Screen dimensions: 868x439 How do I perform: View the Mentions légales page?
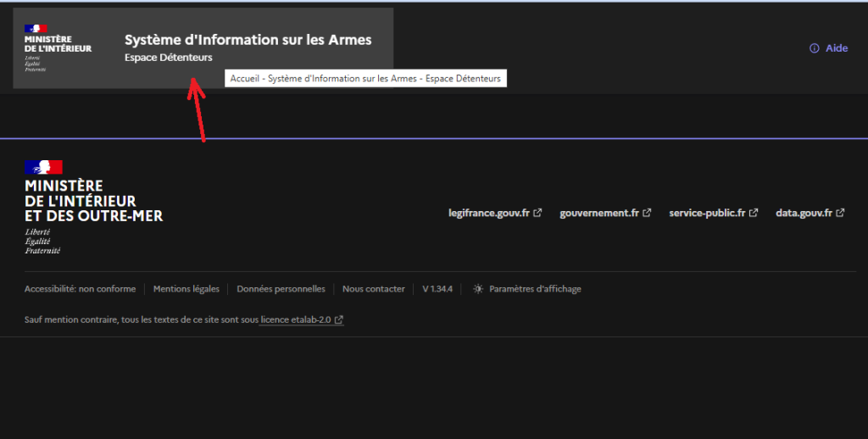point(186,289)
